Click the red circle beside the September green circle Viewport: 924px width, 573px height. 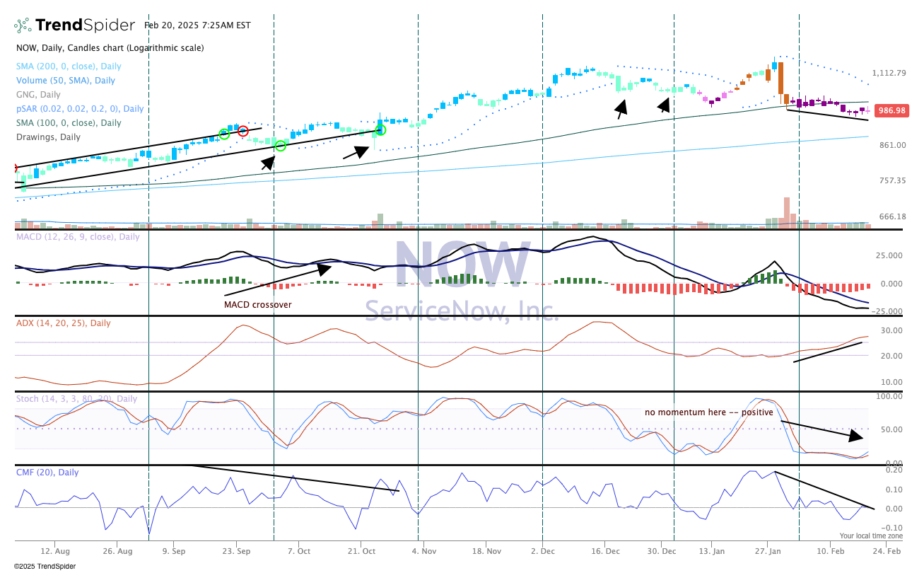tap(242, 131)
